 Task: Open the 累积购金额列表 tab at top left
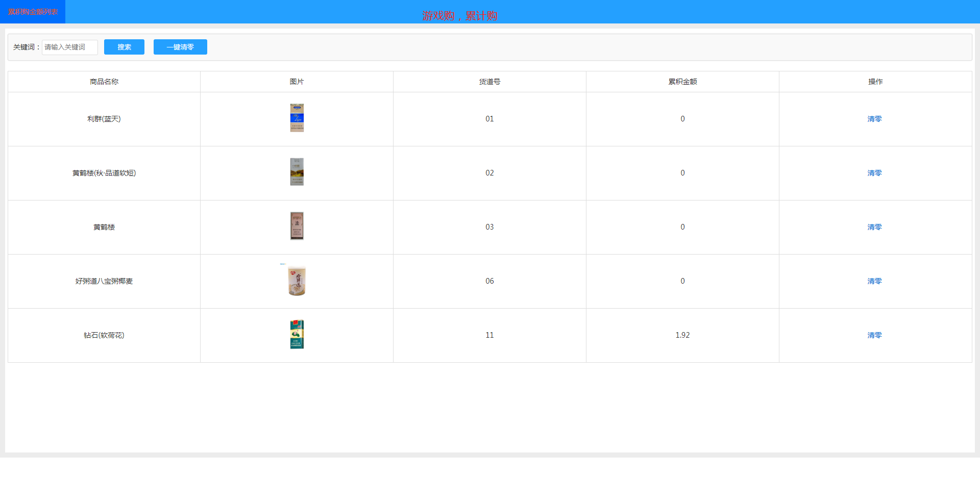33,12
